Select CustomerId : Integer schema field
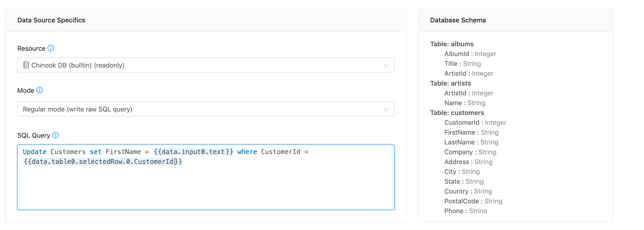 pyautogui.click(x=475, y=122)
